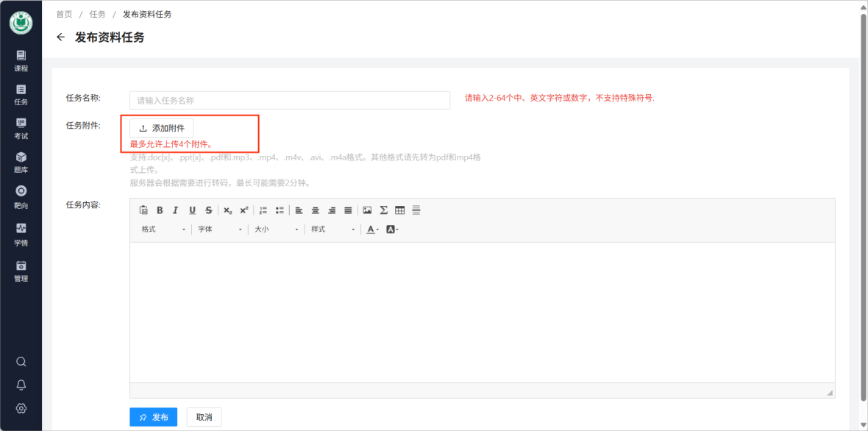The height and width of the screenshot is (431, 868).
Task: Click the 添加附件 upload button
Action: click(x=162, y=129)
